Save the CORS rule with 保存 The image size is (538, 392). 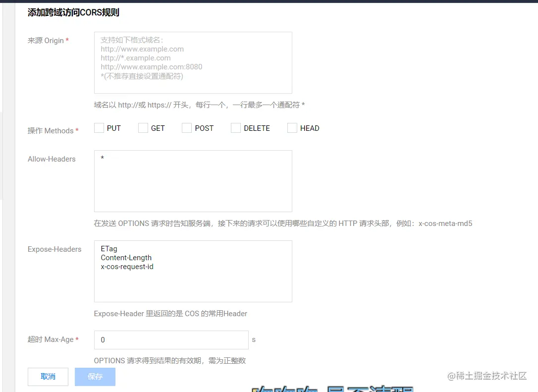pyautogui.click(x=95, y=377)
